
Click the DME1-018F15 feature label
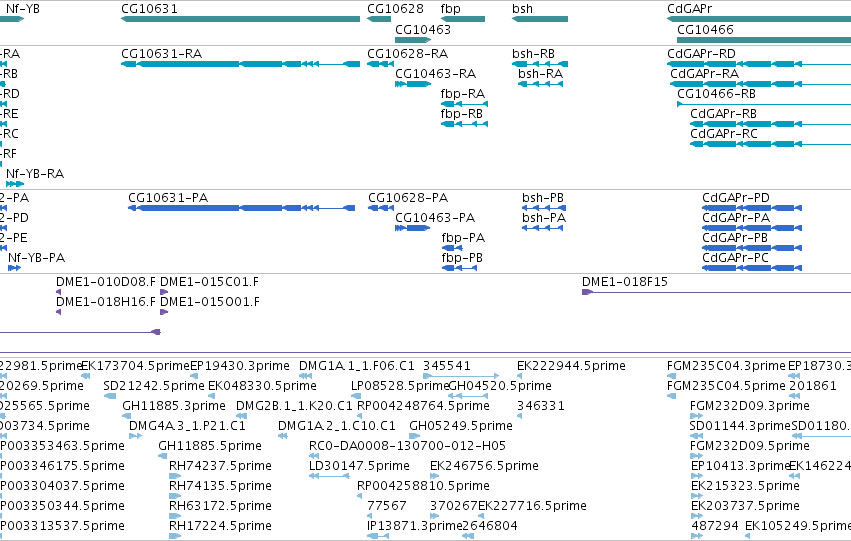[x=625, y=282]
